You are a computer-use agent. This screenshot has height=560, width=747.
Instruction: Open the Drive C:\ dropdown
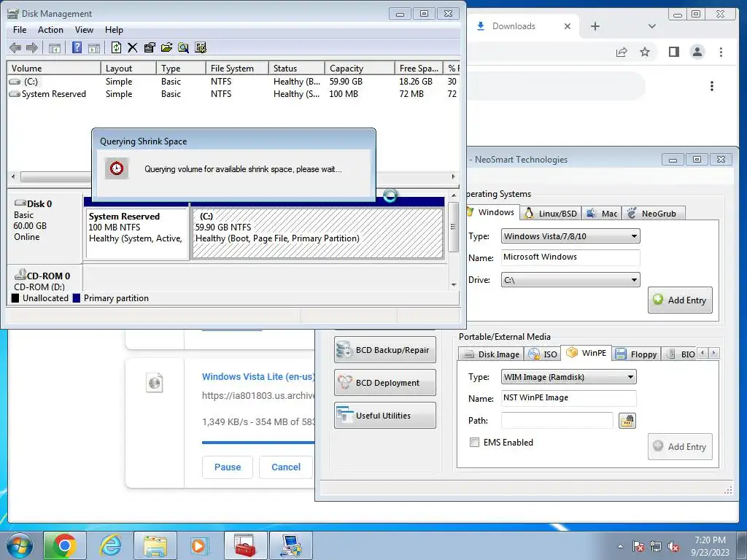[x=570, y=280]
